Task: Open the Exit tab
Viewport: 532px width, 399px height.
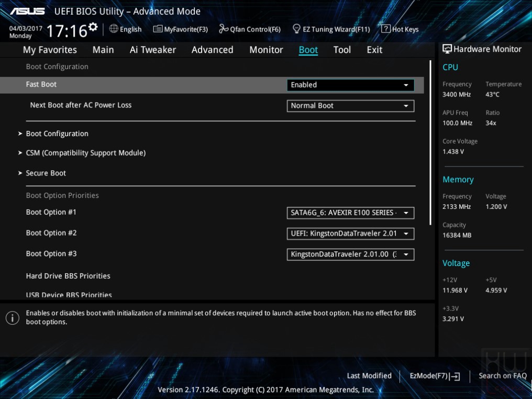Action: coord(374,50)
